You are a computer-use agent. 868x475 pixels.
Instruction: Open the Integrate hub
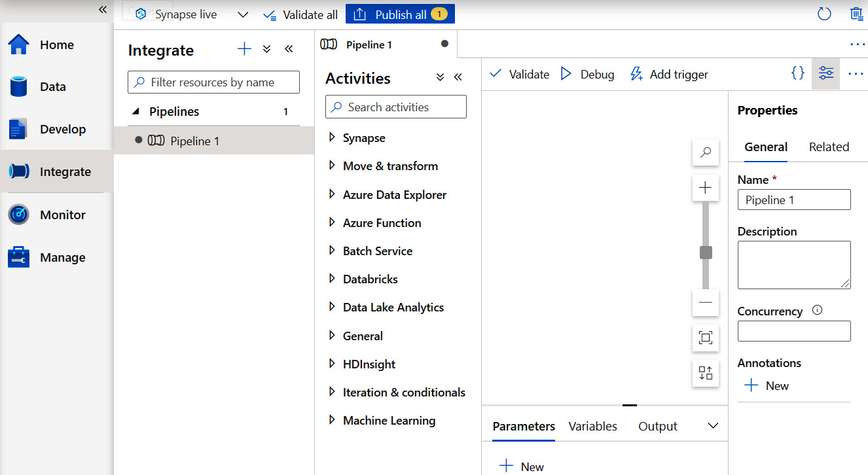click(x=56, y=171)
